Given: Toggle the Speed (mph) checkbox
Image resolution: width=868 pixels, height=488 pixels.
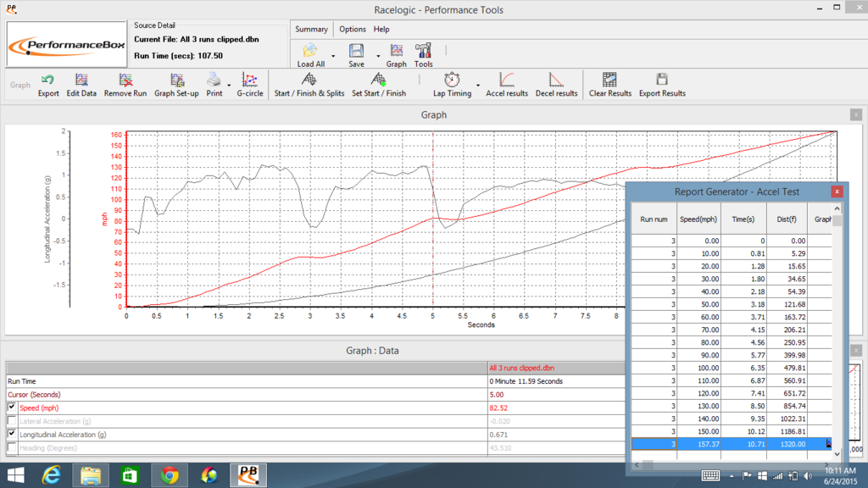Looking at the screenshot, I should [x=12, y=408].
